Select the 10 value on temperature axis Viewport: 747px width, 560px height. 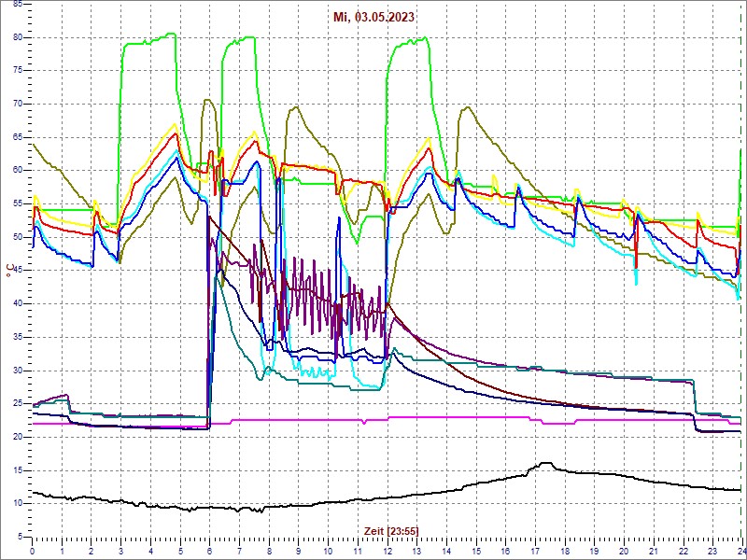click(x=17, y=504)
